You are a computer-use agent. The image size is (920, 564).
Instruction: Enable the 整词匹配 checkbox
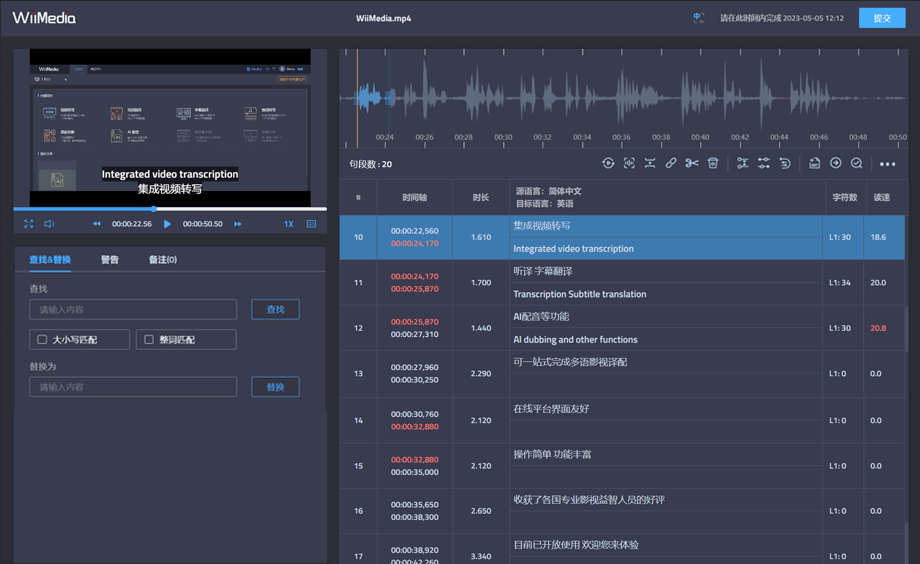pyautogui.click(x=149, y=339)
